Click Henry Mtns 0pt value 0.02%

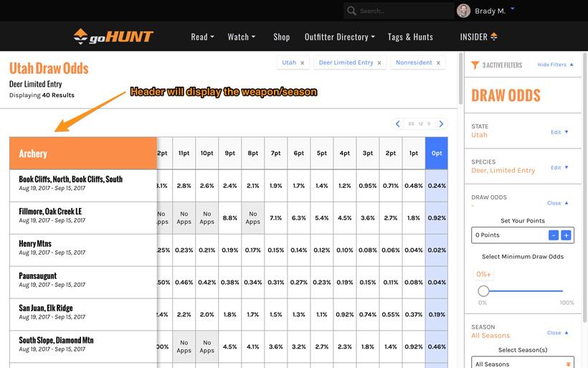point(437,250)
